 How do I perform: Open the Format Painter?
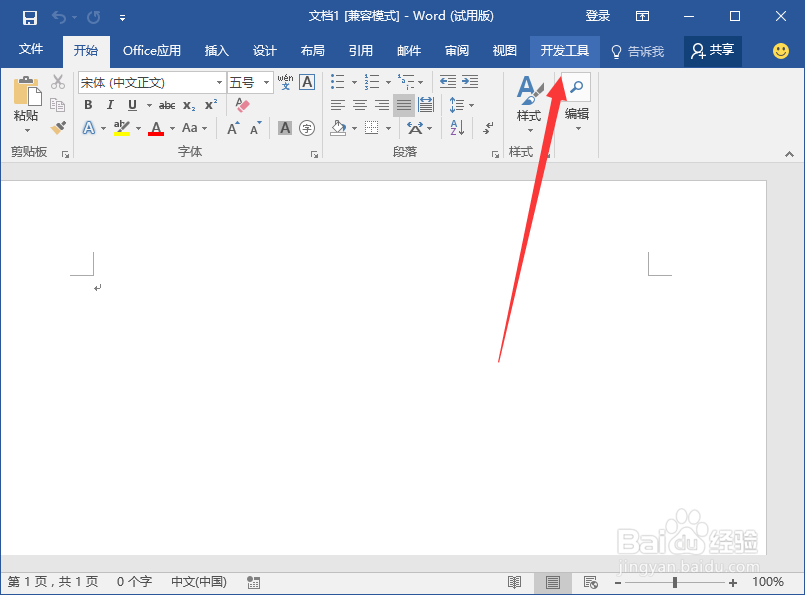click(59, 126)
